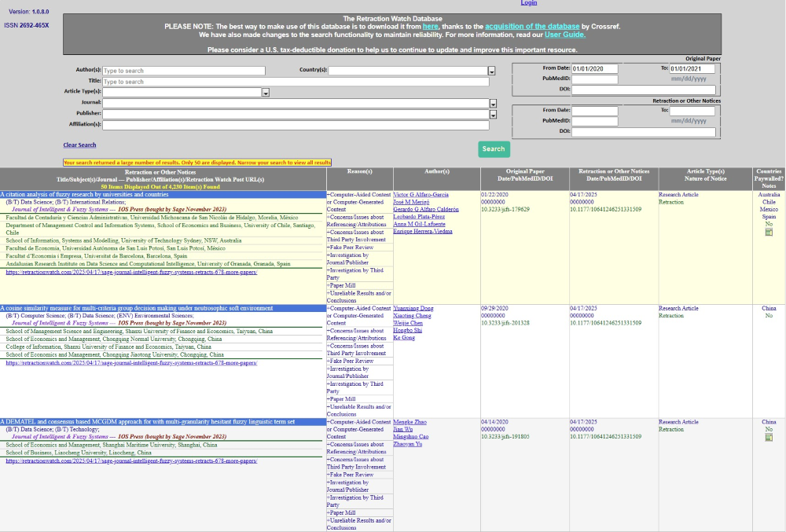Open author Gerardo G Alfaro Calderón

(x=425, y=209)
